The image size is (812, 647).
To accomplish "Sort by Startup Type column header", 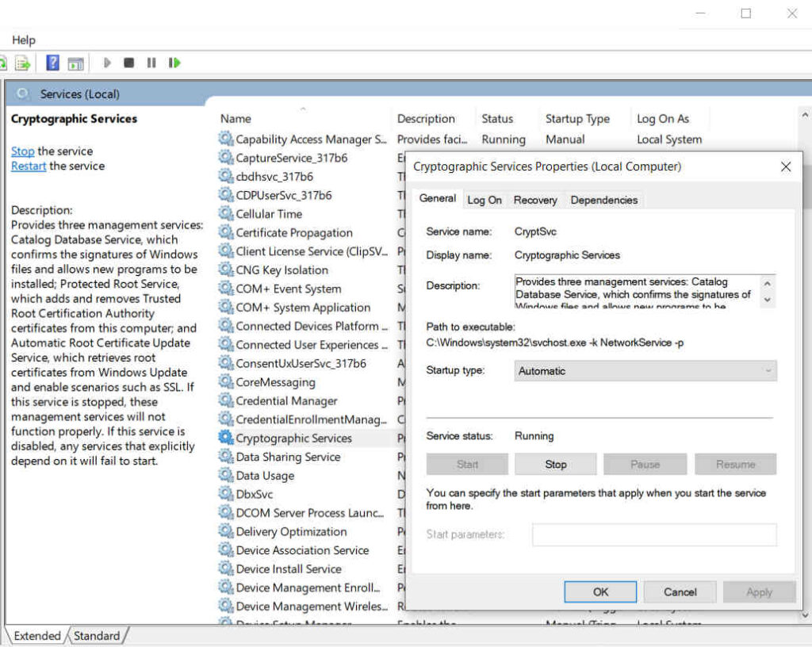I will [x=577, y=118].
